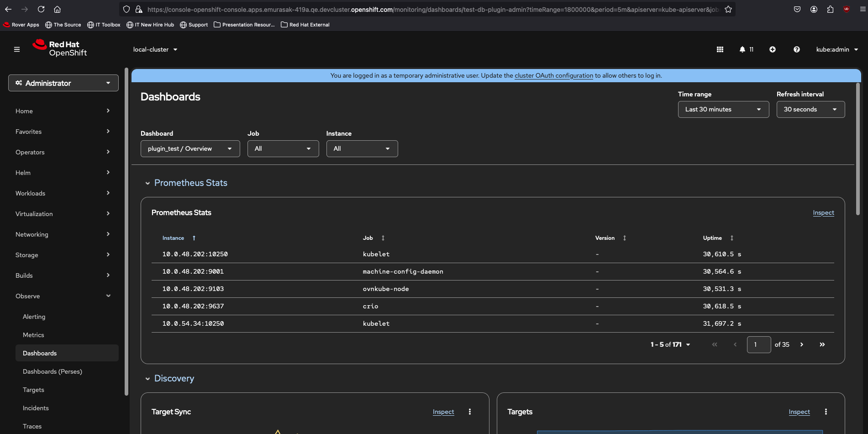Open the Dashboard selector dropdown
Image resolution: width=868 pixels, height=434 pixels.
pyautogui.click(x=190, y=148)
